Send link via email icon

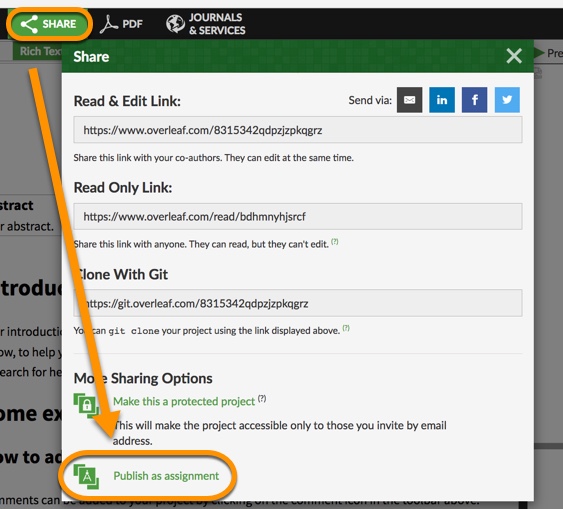[409, 100]
